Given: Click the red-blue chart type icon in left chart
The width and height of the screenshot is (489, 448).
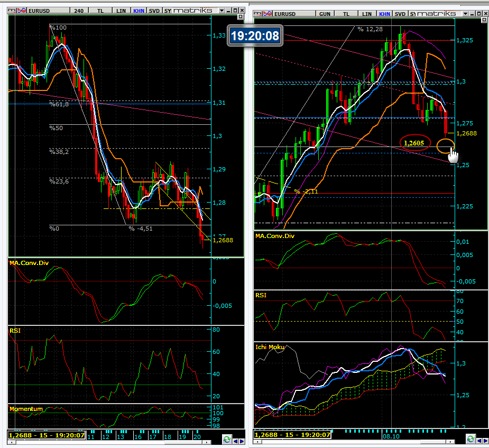Looking at the screenshot, I should point(20,11).
